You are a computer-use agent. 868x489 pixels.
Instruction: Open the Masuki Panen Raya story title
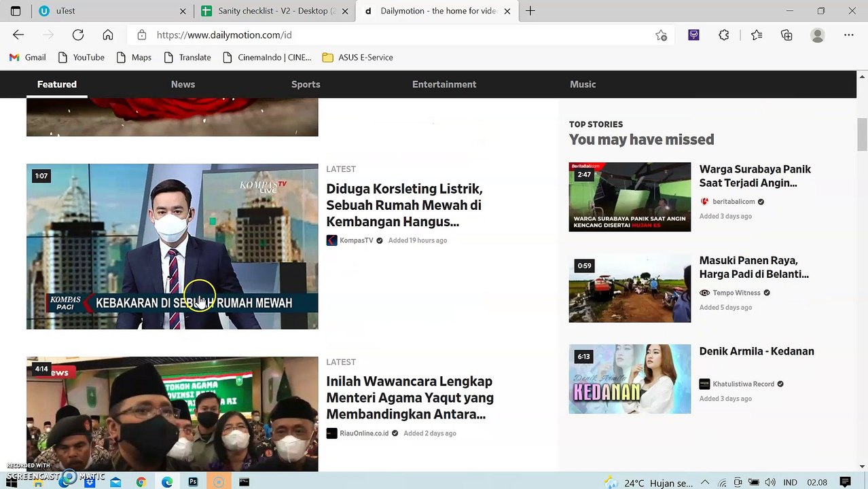click(x=754, y=267)
